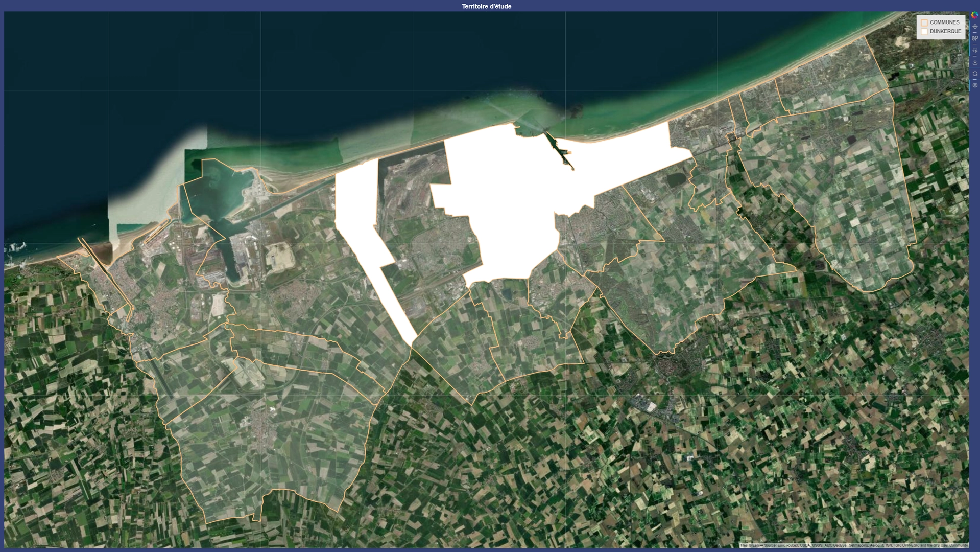This screenshot has height=552, width=980.
Task: Reset the map to its default extent
Action: click(974, 72)
